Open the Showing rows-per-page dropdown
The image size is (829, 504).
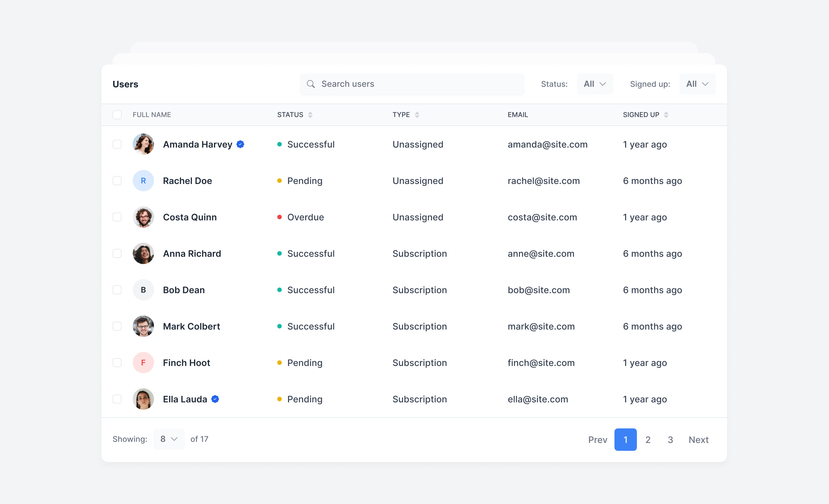point(169,439)
